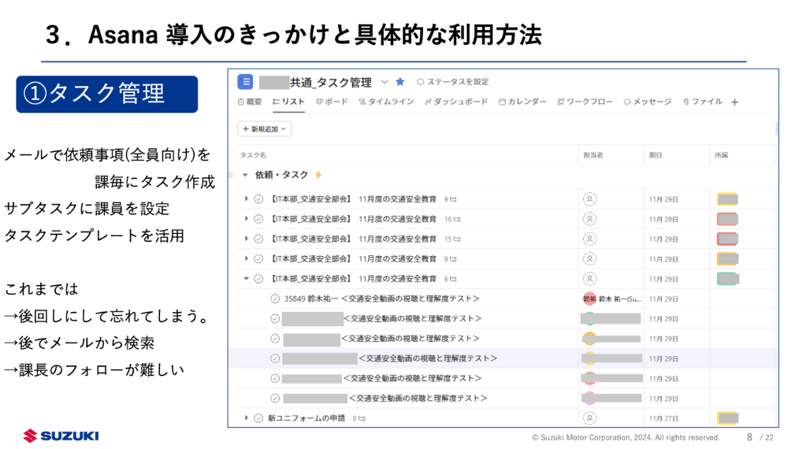
Task: Click the 担当者 column header
Action: click(x=593, y=155)
